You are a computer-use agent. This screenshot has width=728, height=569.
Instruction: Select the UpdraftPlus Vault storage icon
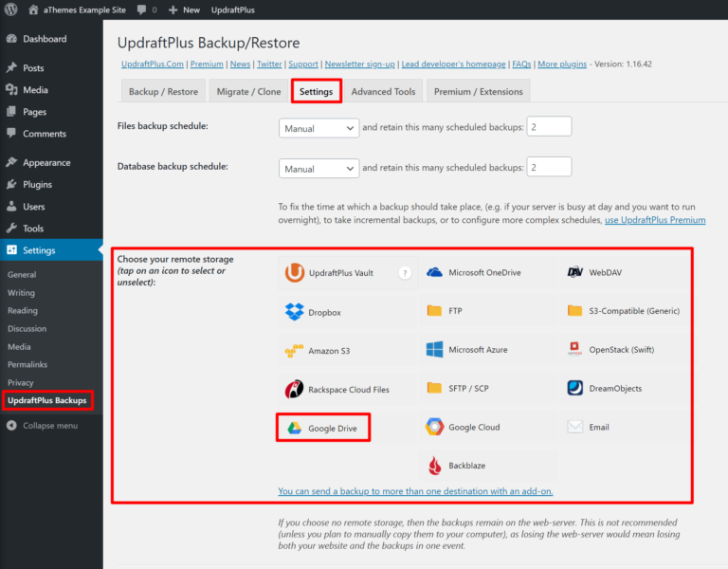(x=295, y=273)
